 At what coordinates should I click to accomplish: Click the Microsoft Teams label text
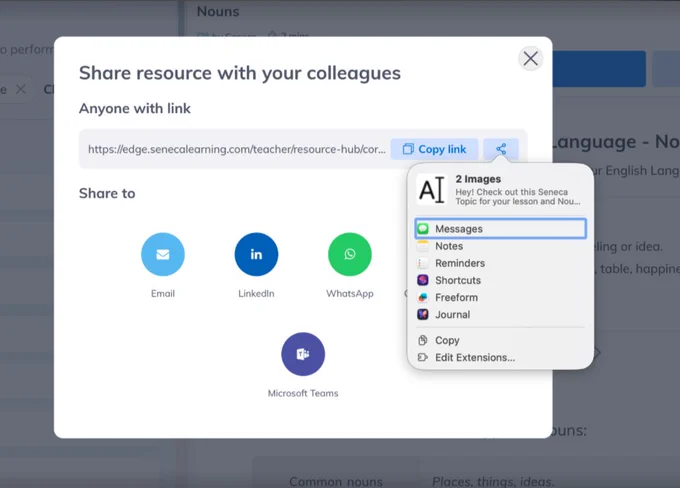(303, 393)
